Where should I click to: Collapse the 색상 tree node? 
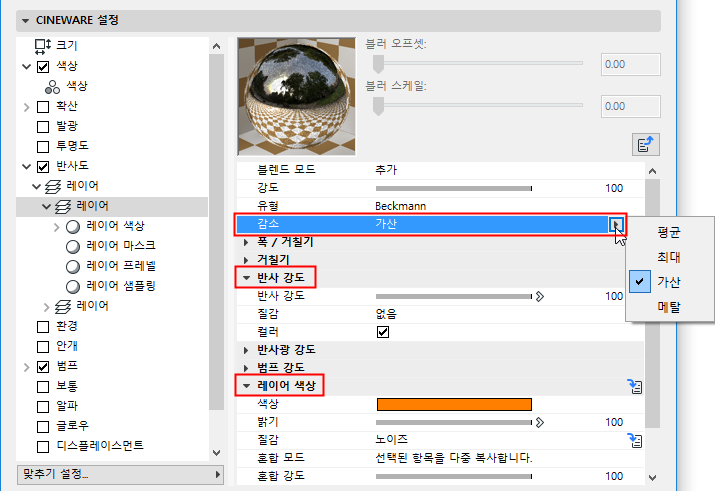pos(26,67)
